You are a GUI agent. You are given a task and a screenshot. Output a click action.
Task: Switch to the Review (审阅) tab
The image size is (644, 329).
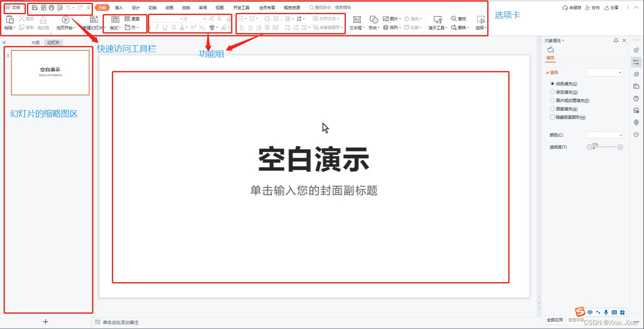pyautogui.click(x=203, y=8)
